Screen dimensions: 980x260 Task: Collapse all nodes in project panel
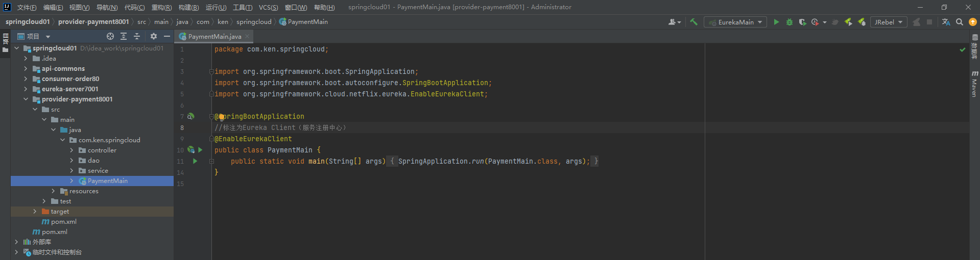[x=137, y=36]
